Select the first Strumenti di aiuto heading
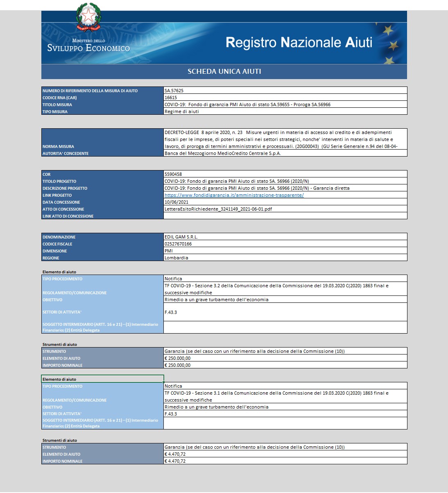Viewport: 448px width, 493px height. coord(60,344)
